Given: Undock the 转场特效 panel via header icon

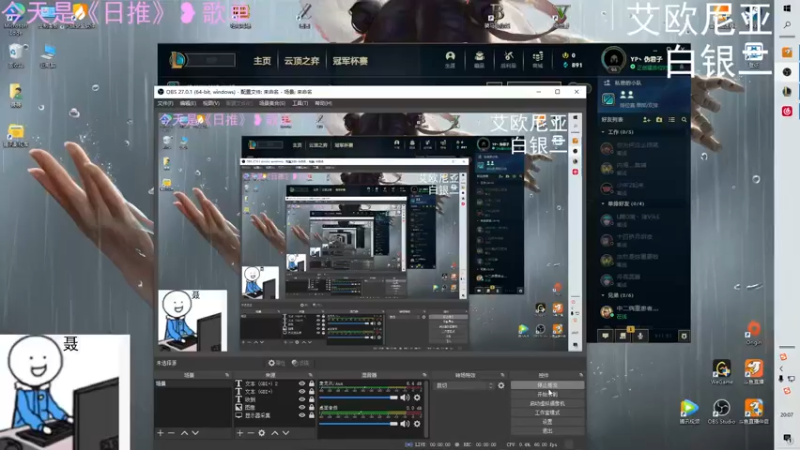Looking at the screenshot, I should 503,375.
